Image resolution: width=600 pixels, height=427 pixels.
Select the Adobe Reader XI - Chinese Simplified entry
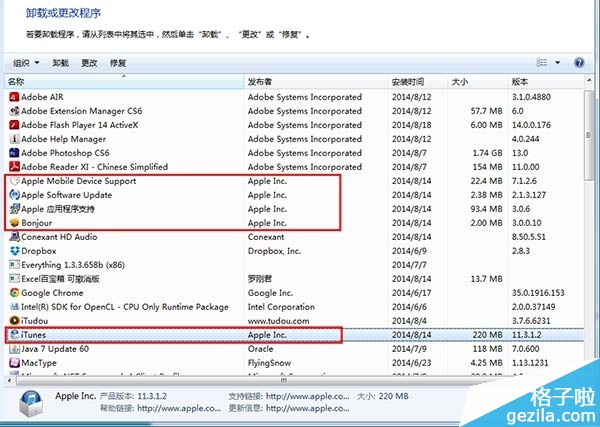coord(94,167)
